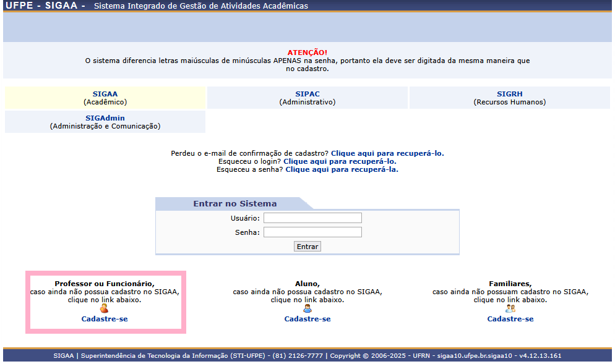This screenshot has height=364, width=615.
Task: Click the 'Senha:' field label
Action: (x=247, y=232)
